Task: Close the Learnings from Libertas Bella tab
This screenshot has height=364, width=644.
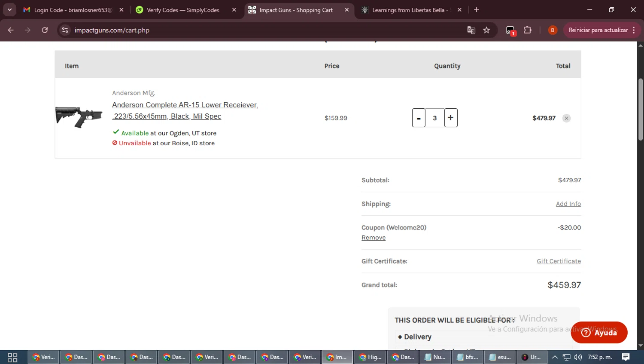Action: point(459,10)
